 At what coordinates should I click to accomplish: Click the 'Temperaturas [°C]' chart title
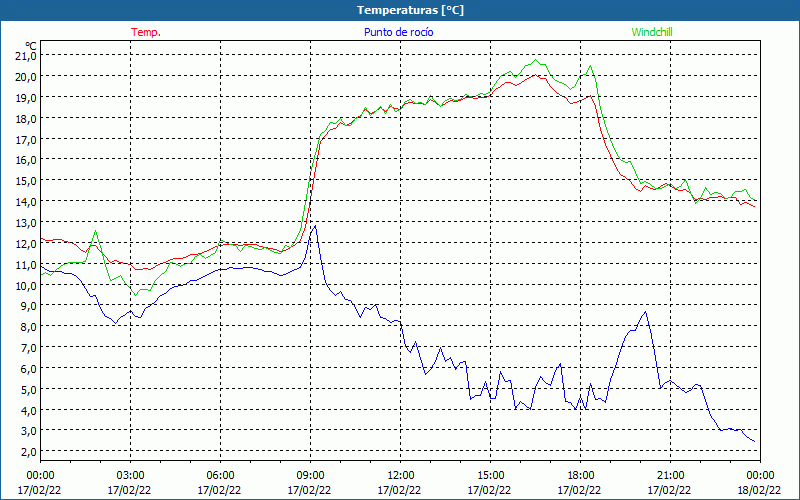(410, 10)
